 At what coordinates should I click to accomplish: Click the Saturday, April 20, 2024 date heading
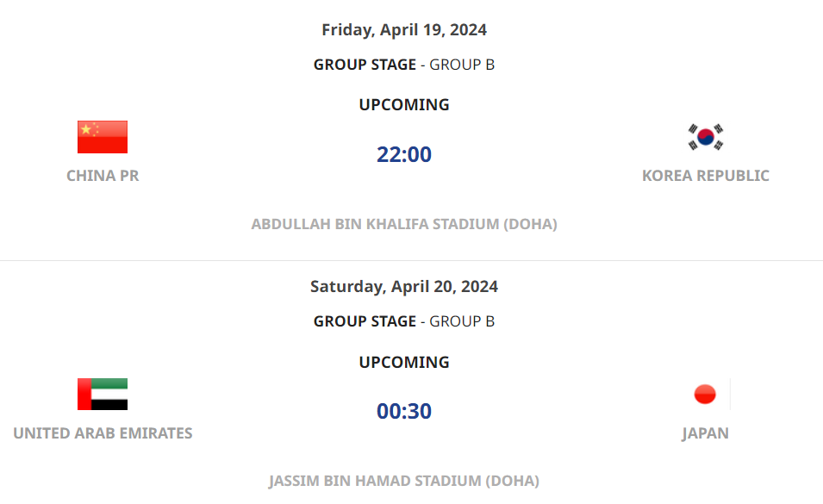click(404, 287)
